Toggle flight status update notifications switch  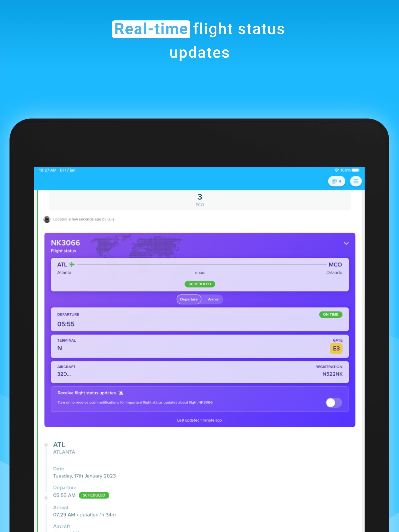point(335,402)
